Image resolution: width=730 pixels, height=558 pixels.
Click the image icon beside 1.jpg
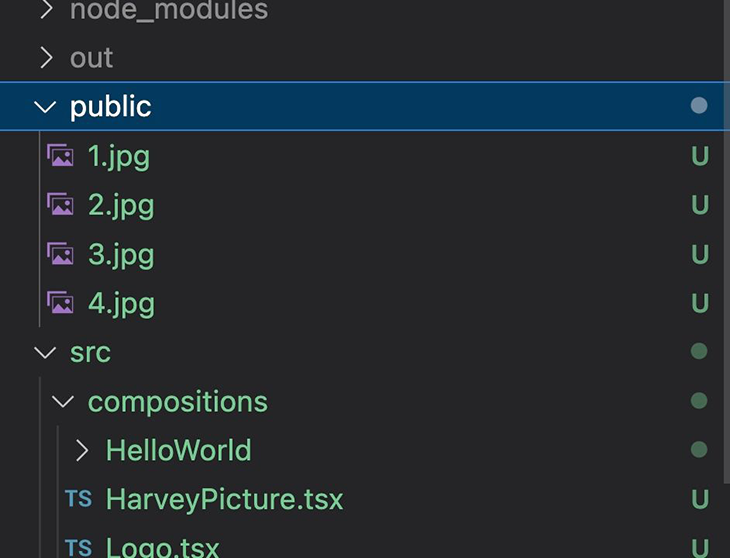[60, 156]
